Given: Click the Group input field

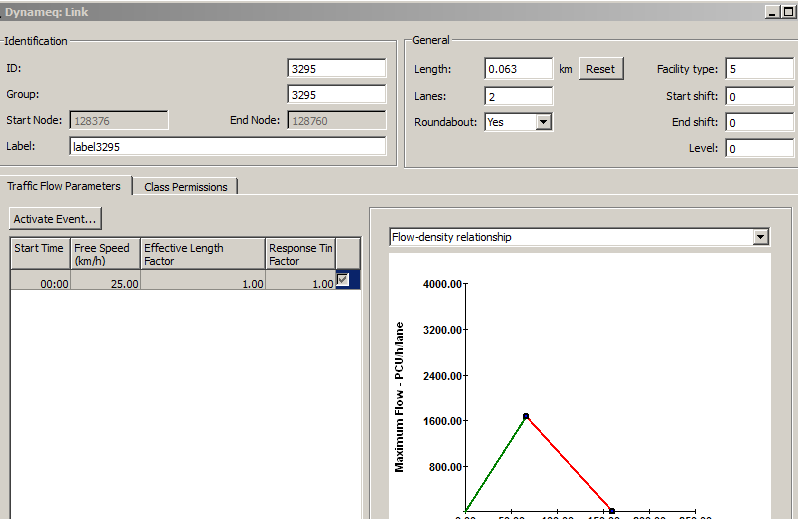Looking at the screenshot, I should (336, 95).
